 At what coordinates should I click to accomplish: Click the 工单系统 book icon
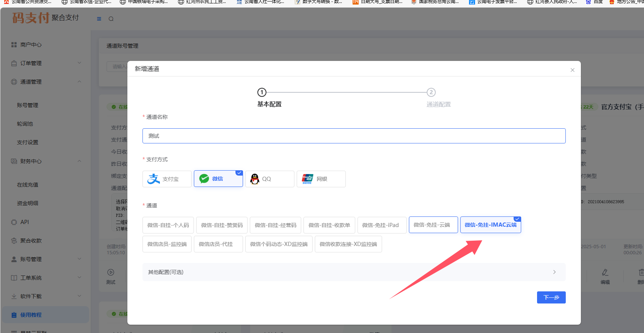14,278
